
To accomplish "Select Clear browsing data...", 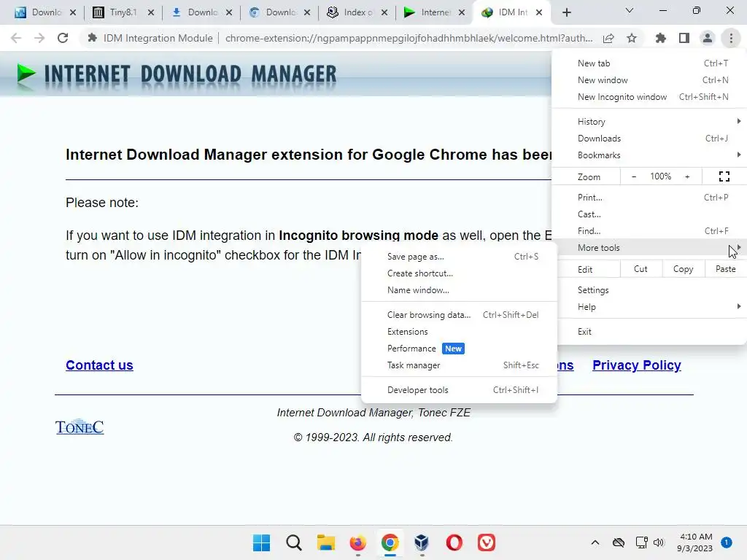I will coord(460,315).
